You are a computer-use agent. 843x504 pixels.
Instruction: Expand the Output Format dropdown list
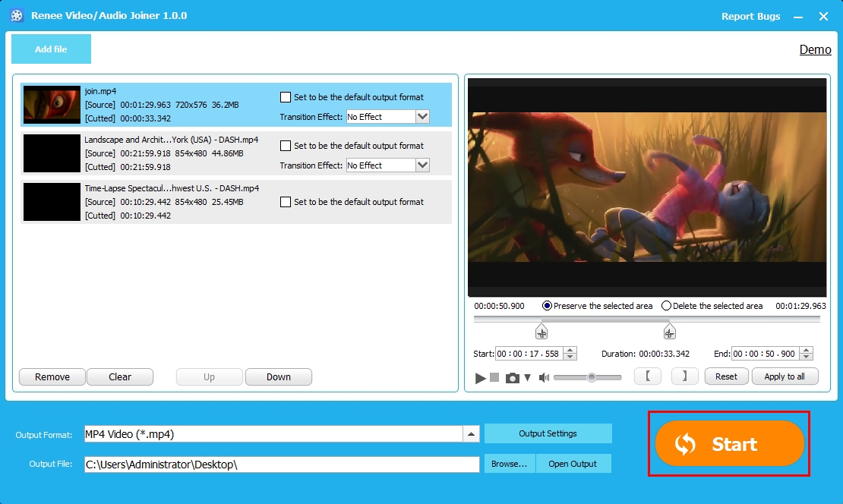pos(472,434)
